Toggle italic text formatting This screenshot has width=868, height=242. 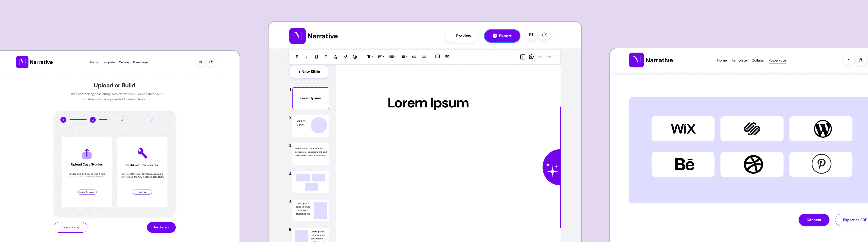306,57
